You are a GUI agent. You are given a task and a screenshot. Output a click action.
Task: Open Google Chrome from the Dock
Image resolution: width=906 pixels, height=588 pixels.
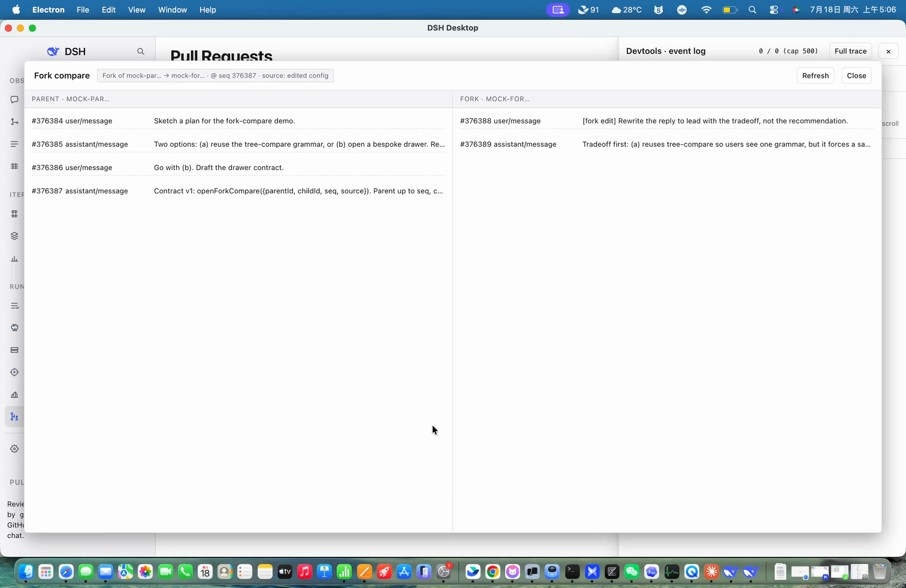tap(493, 572)
